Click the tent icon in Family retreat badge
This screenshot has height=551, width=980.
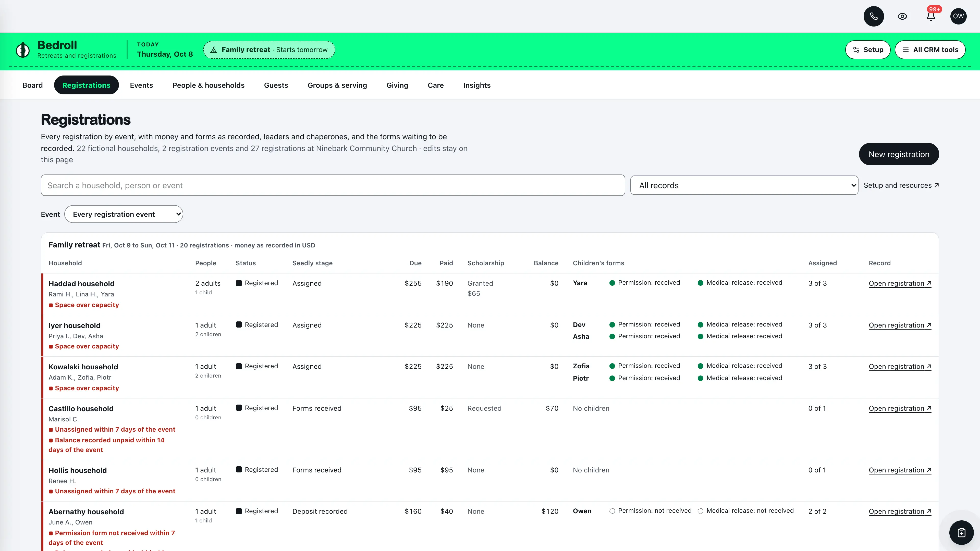coord(214,50)
